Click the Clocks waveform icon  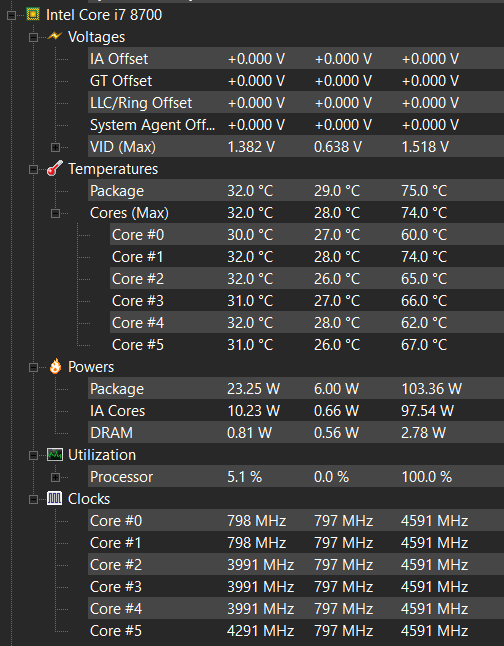55,499
